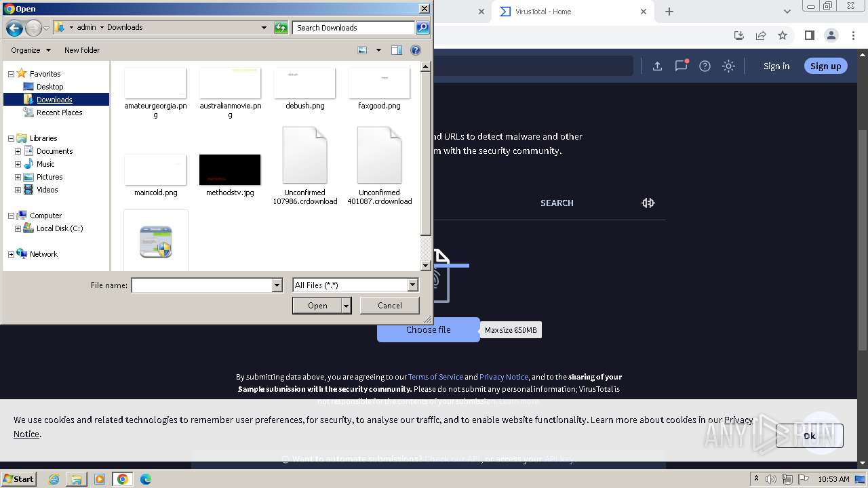Viewport: 868px width, 488px height.
Task: Expand Local Disk (C:) node
Action: [x=18, y=228]
